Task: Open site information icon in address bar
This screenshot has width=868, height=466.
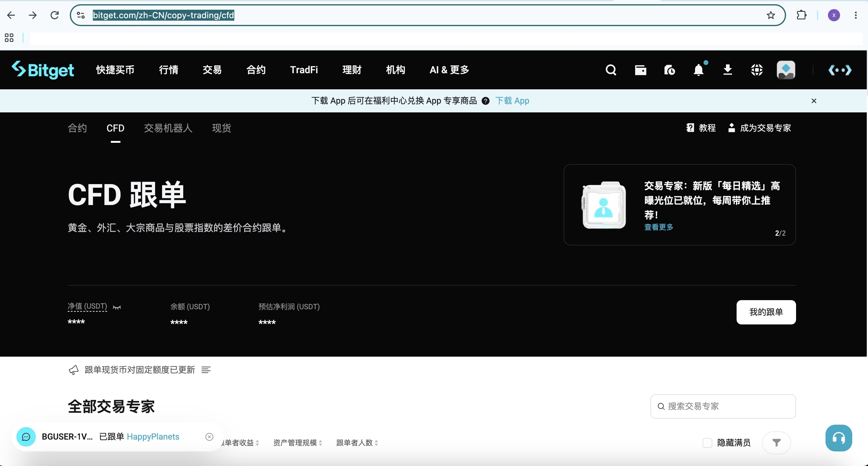Action: pyautogui.click(x=81, y=15)
